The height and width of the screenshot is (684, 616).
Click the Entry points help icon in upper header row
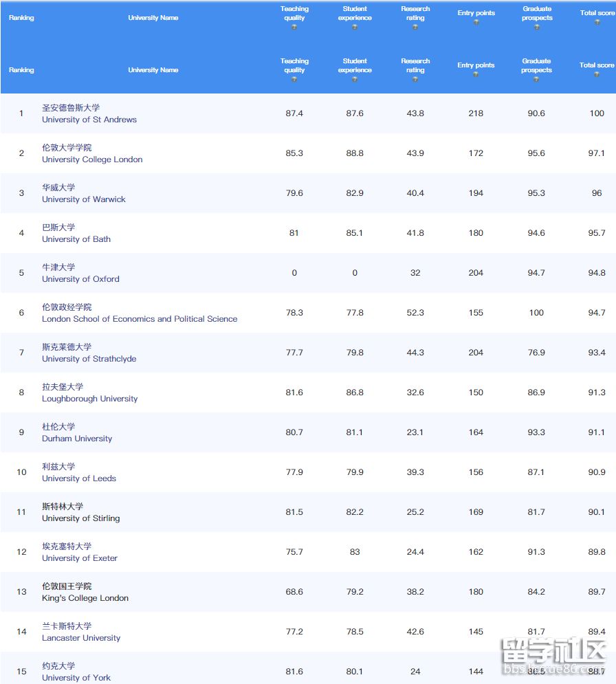pos(476,22)
